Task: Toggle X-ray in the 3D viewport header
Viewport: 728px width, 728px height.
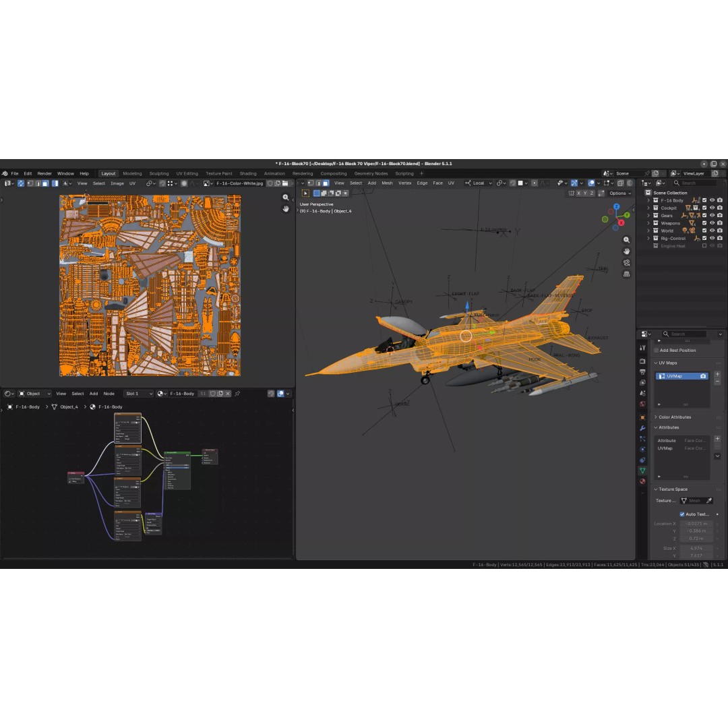Action: point(620,183)
